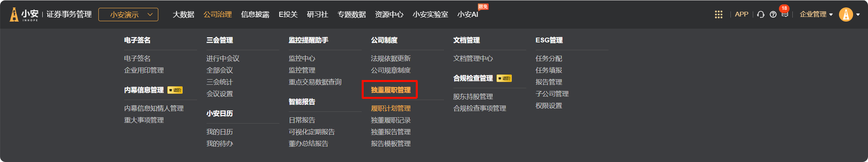Click the orange user avatar icon
This screenshot has height=162, width=868.
846,15
